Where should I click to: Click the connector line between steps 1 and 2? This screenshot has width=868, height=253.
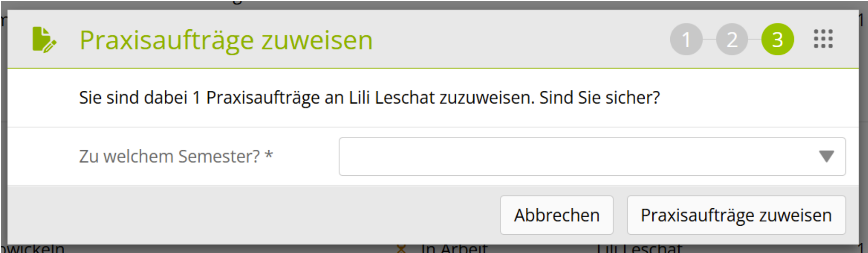pos(709,39)
